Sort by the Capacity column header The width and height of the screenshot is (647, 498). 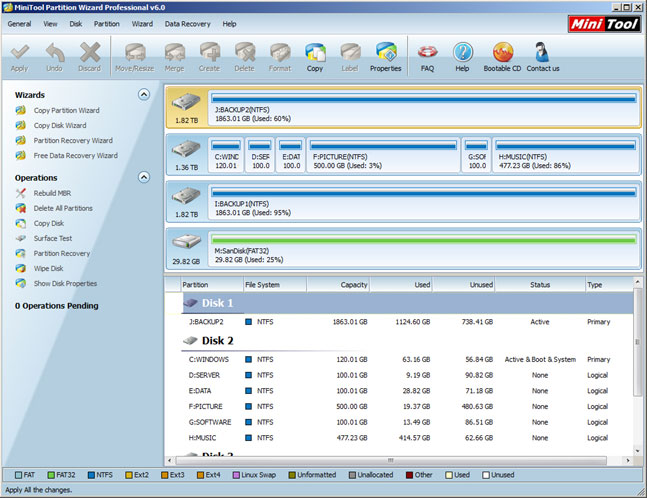pyautogui.click(x=338, y=285)
